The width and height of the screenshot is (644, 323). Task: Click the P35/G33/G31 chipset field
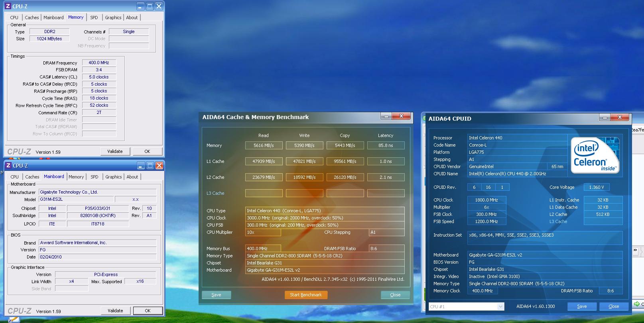98,208
